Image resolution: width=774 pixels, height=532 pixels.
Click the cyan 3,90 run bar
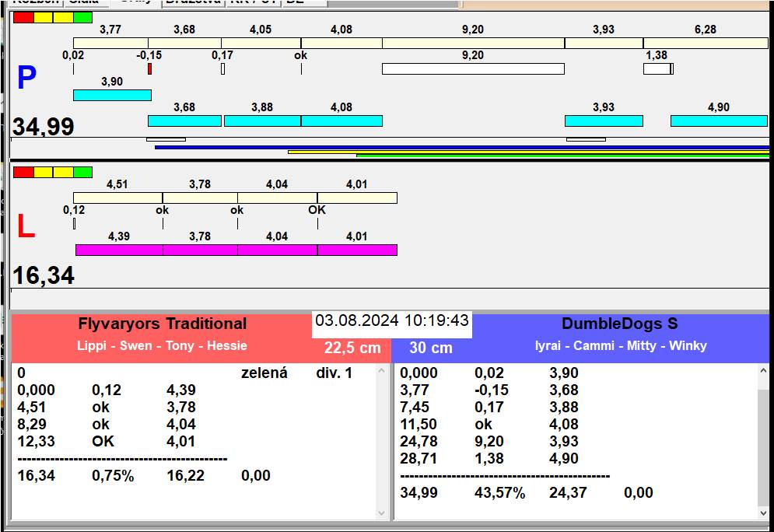112,95
